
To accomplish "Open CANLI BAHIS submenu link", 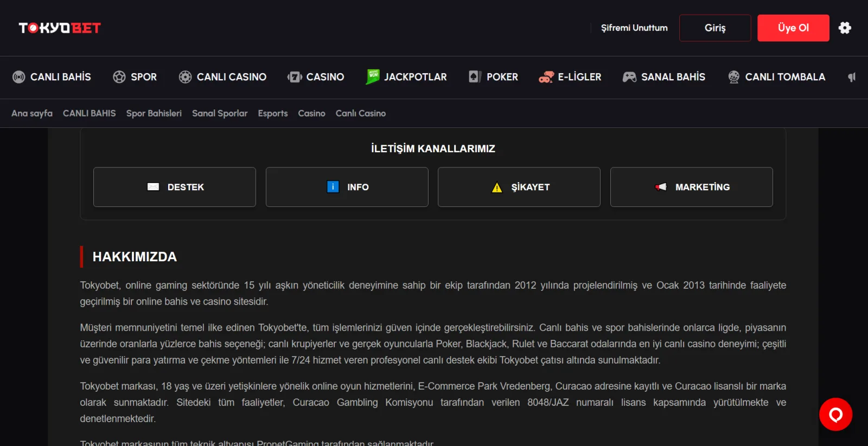I will point(90,113).
